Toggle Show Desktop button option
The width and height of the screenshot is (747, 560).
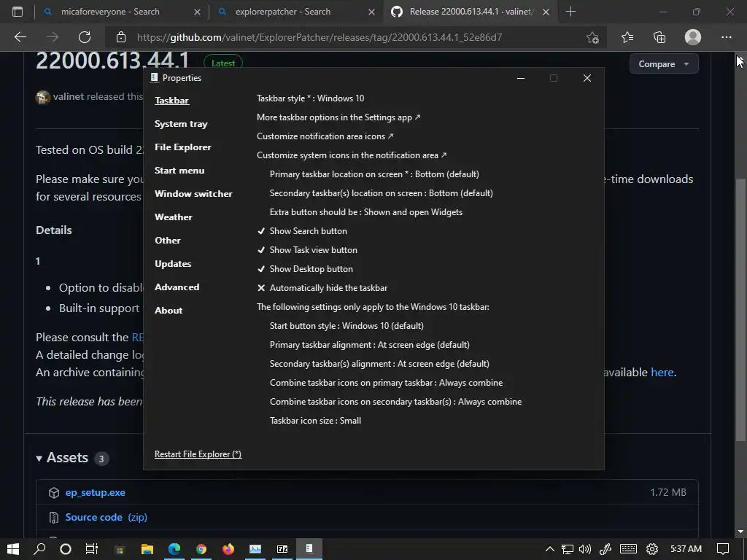pos(306,269)
